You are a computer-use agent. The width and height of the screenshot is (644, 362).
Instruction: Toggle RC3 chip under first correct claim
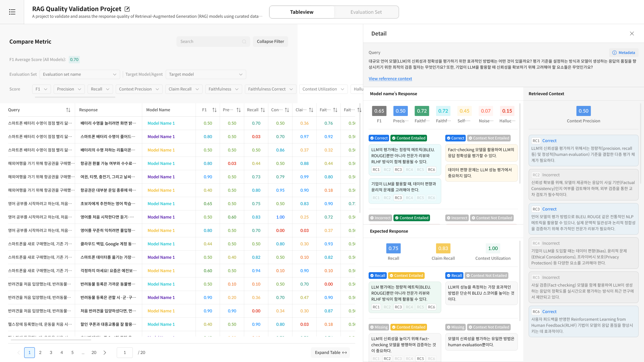(398, 170)
